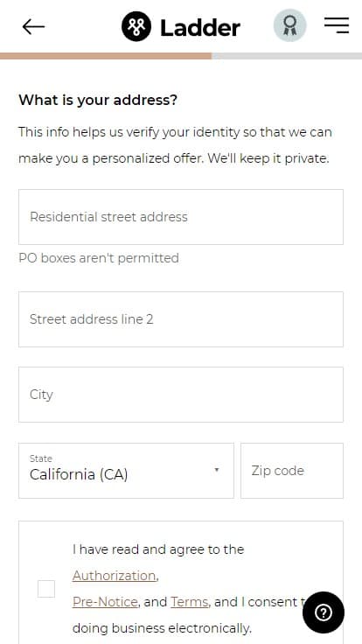The width and height of the screenshot is (362, 644).
Task: Focus the Residential street address field
Action: 181,217
